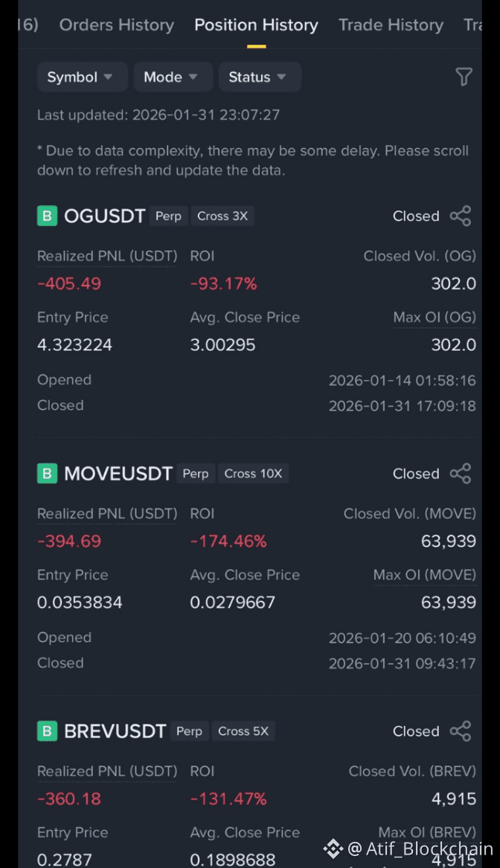The height and width of the screenshot is (868, 500).
Task: Share the BREVUSDT closed position
Action: pos(461,730)
